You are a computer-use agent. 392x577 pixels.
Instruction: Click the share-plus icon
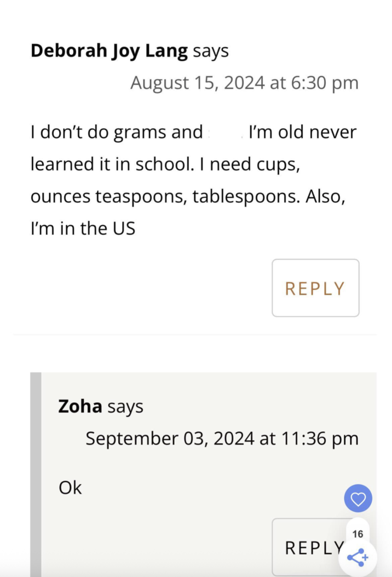click(357, 558)
